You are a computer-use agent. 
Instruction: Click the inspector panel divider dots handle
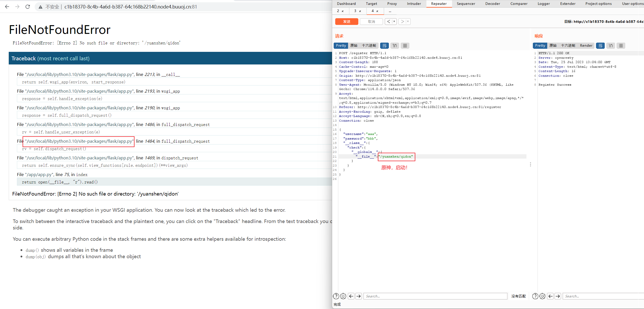coord(530,164)
